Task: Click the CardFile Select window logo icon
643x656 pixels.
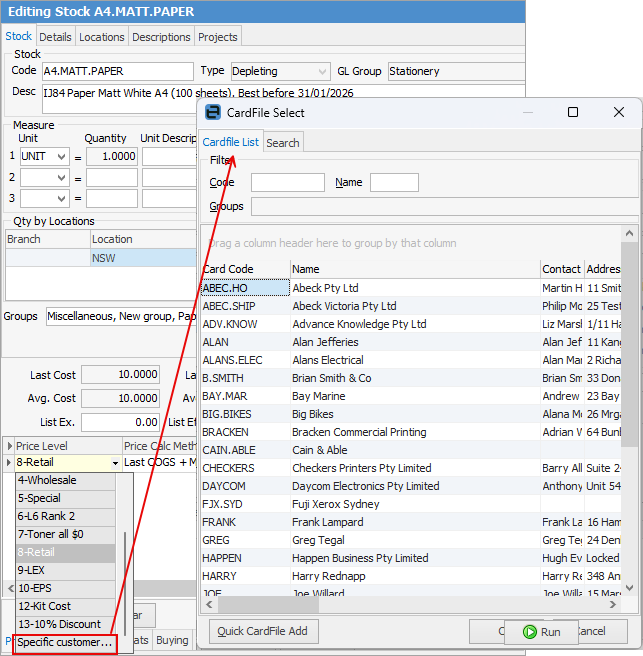Action: pyautogui.click(x=213, y=112)
